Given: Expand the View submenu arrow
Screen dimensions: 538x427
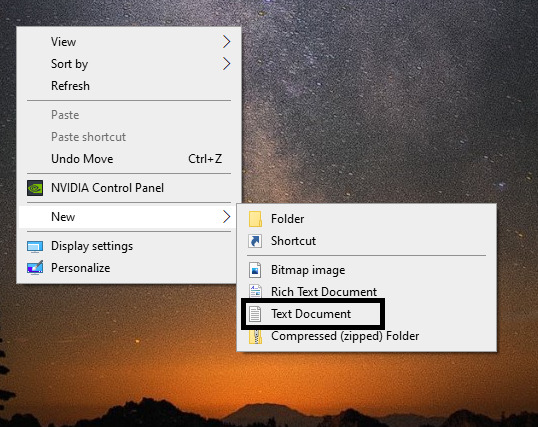Looking at the screenshot, I should (x=226, y=42).
